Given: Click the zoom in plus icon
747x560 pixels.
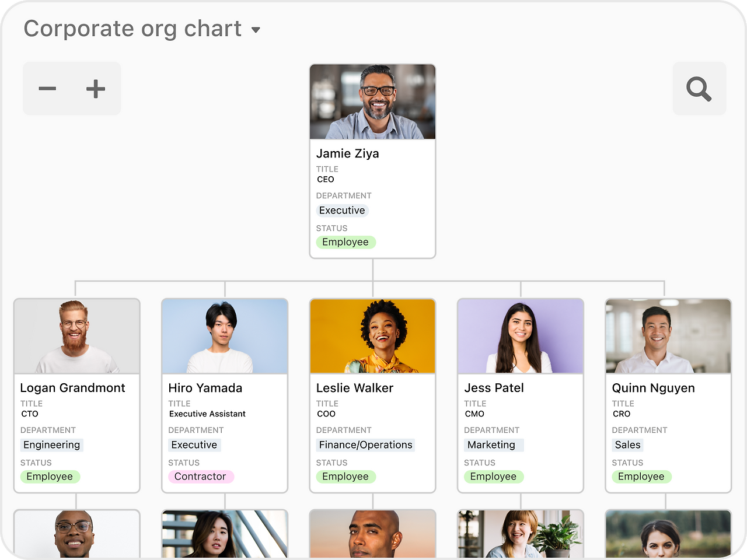Looking at the screenshot, I should (96, 89).
